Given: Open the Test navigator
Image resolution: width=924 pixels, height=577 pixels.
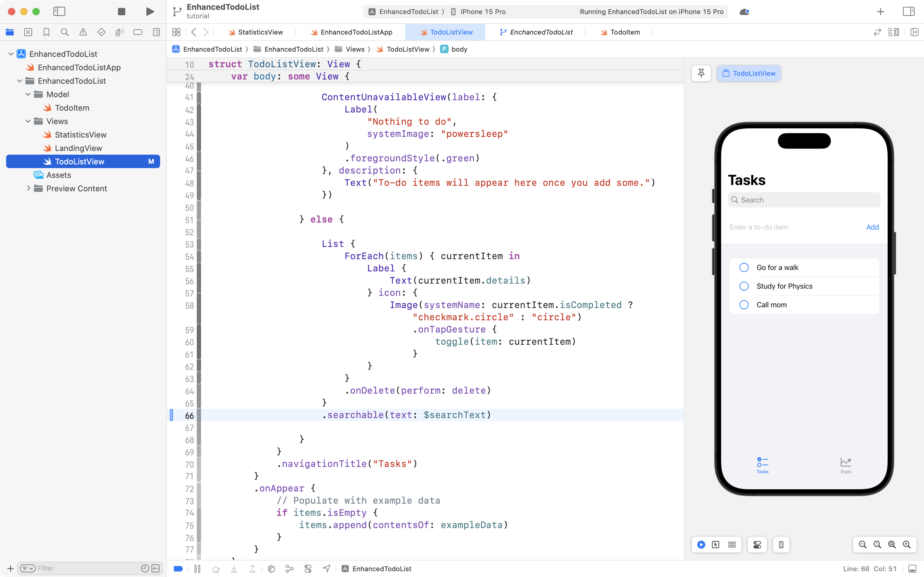Looking at the screenshot, I should [x=101, y=32].
